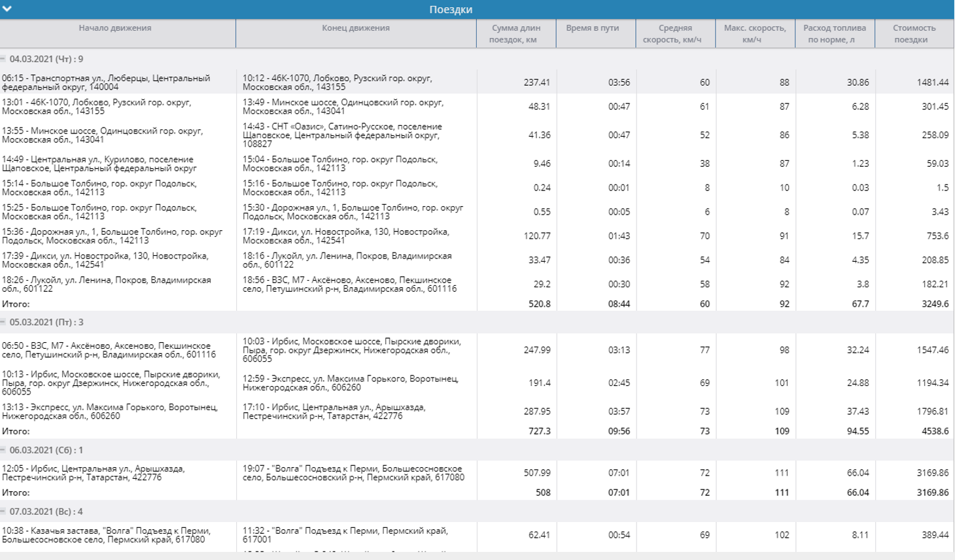Image resolution: width=955 pixels, height=560 pixels.
Task: Click trip cost 1194.34
Action: click(x=933, y=383)
